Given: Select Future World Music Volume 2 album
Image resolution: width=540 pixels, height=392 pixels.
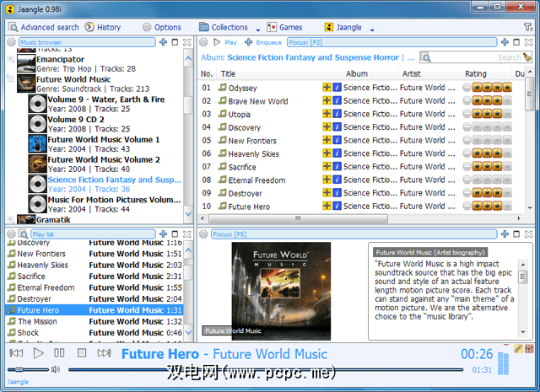Looking at the screenshot, I should click(105, 164).
